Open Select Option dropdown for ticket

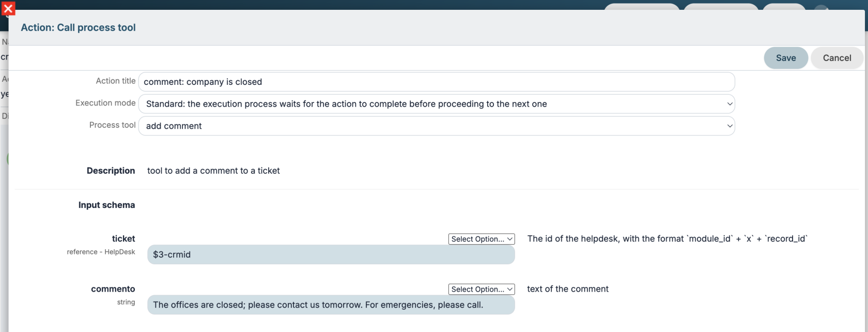[x=482, y=239]
